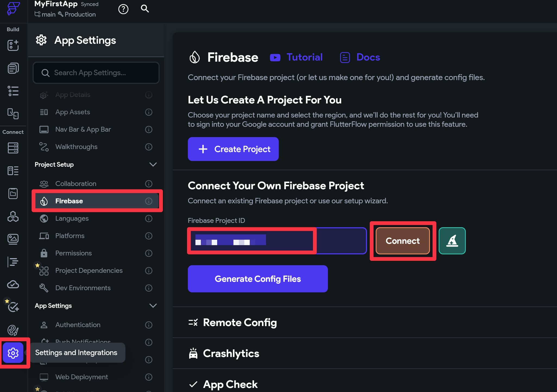Click the info icon next to Walkthroughs
The image size is (557, 392).
[149, 147]
